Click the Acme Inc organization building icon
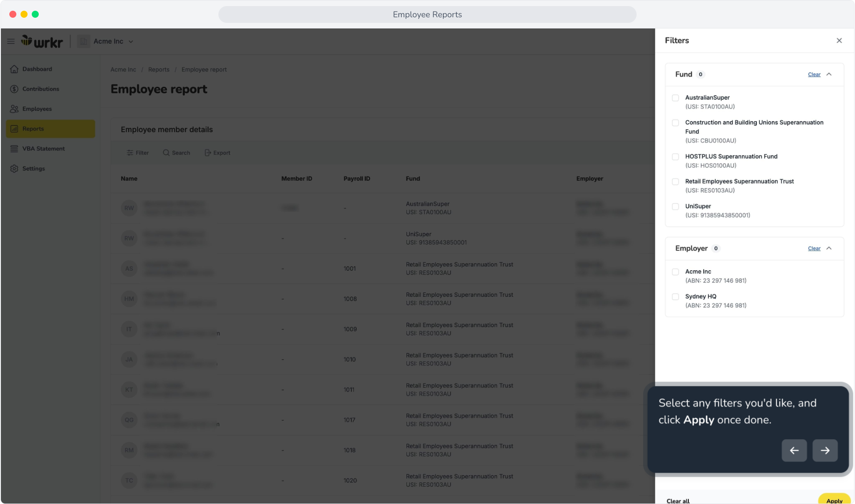Image resolution: width=855 pixels, height=504 pixels. 84,41
